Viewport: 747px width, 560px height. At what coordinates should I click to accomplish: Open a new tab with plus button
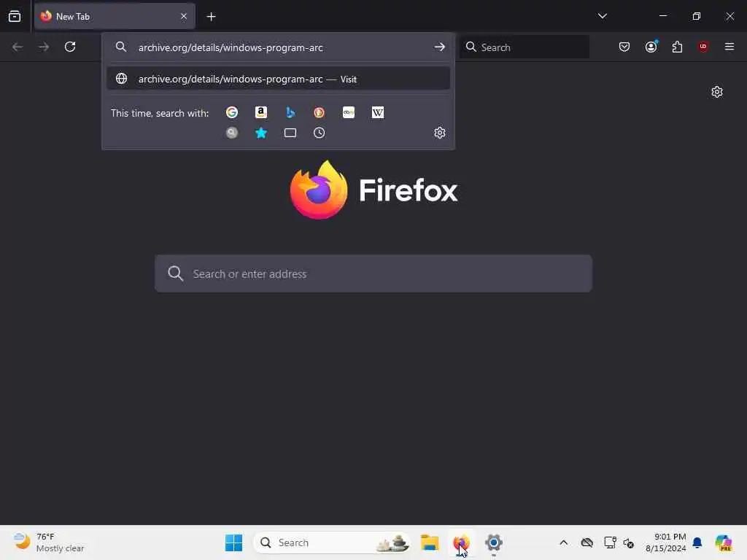(x=211, y=17)
